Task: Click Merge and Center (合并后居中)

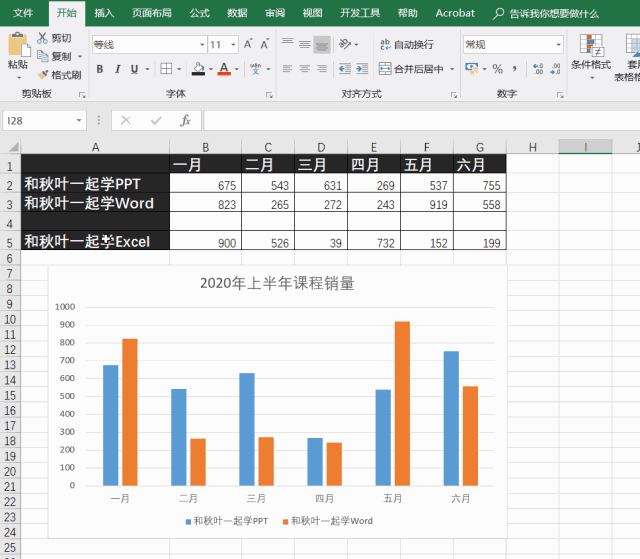Action: pyautogui.click(x=411, y=69)
